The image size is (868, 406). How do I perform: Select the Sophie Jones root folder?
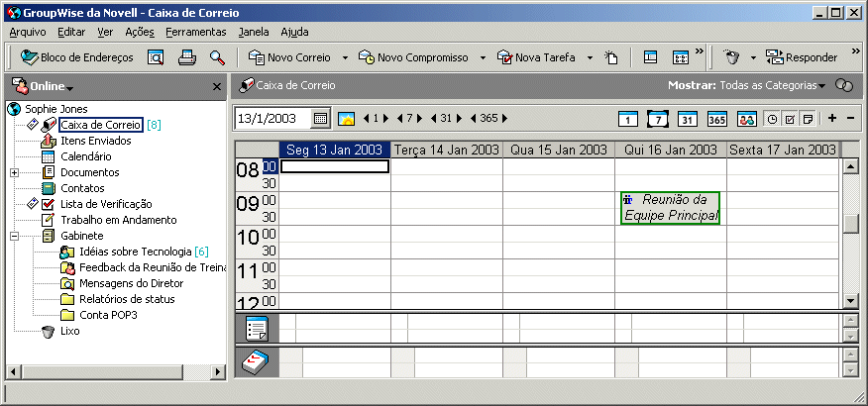pyautogui.click(x=55, y=109)
